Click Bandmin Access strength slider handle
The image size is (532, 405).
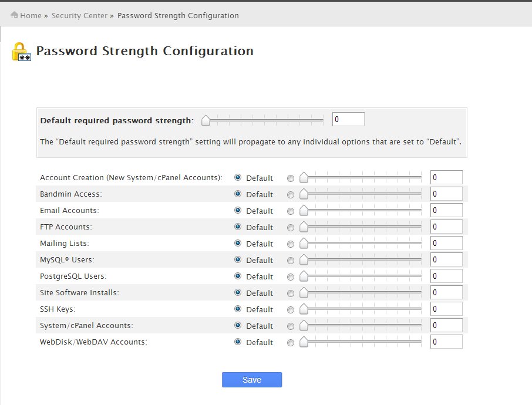[x=304, y=194]
